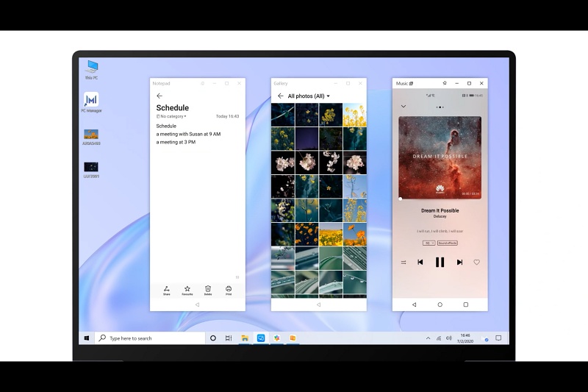Click the 'Dream It Possible' song title text
Image resolution: width=588 pixels, height=392 pixels.
point(440,211)
